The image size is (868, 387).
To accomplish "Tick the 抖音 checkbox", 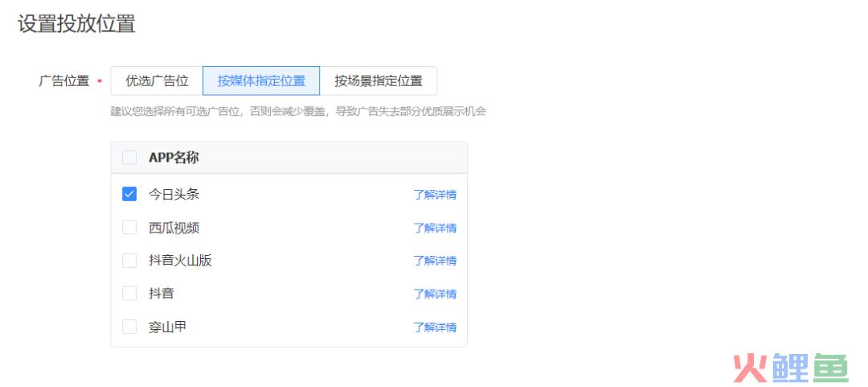I will 129,294.
